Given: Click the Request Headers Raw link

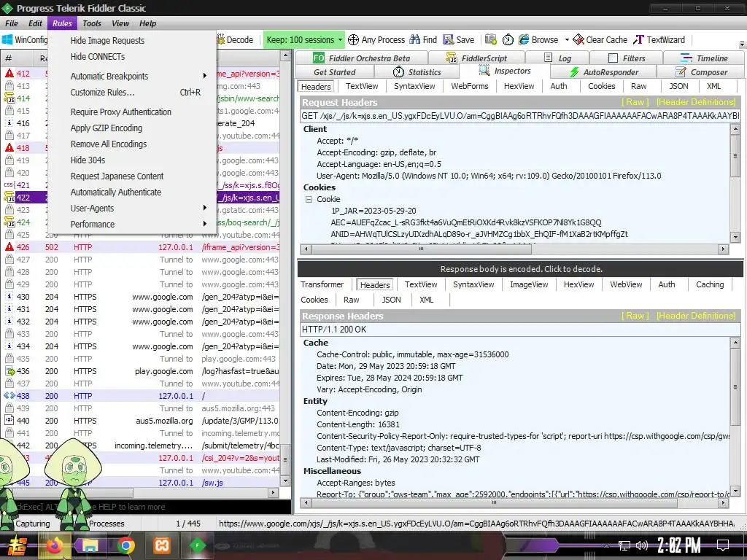Looking at the screenshot, I should pos(635,102).
